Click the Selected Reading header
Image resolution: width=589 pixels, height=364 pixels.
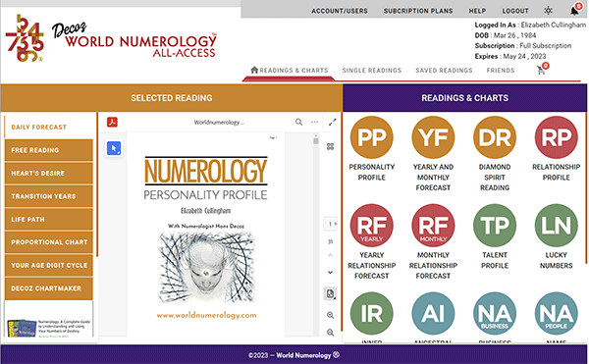pos(171,98)
